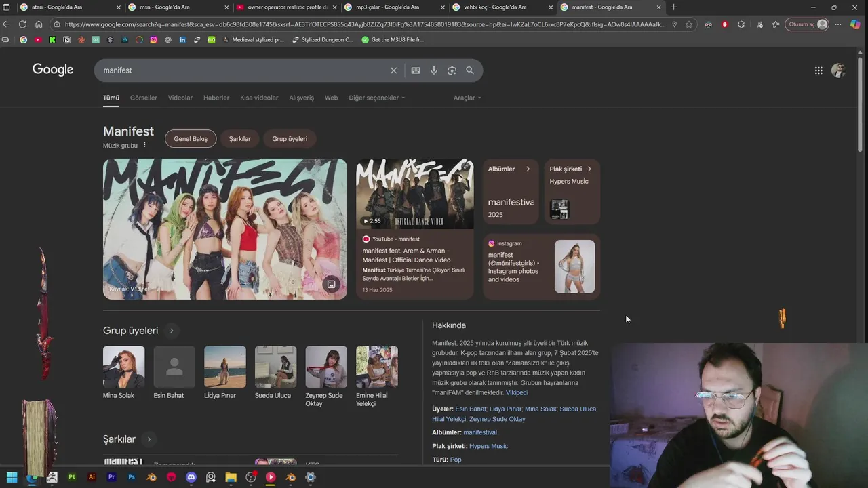The height and width of the screenshot is (488, 868).
Task: Clear the search box with the X icon
Action: click(x=393, y=70)
